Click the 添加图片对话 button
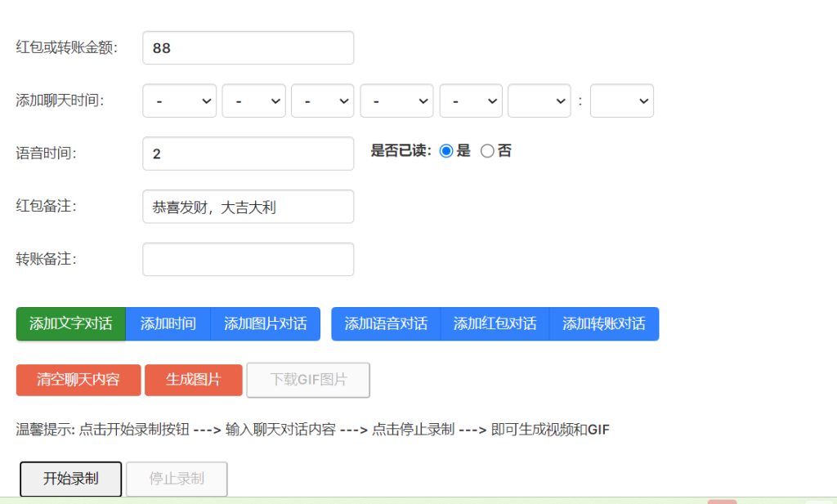The height and width of the screenshot is (504, 837). point(266,323)
